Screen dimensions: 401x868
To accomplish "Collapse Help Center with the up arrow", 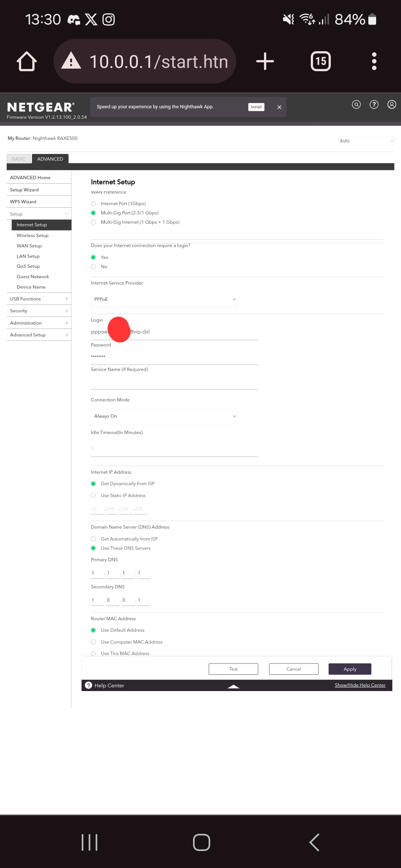I will coord(234,686).
